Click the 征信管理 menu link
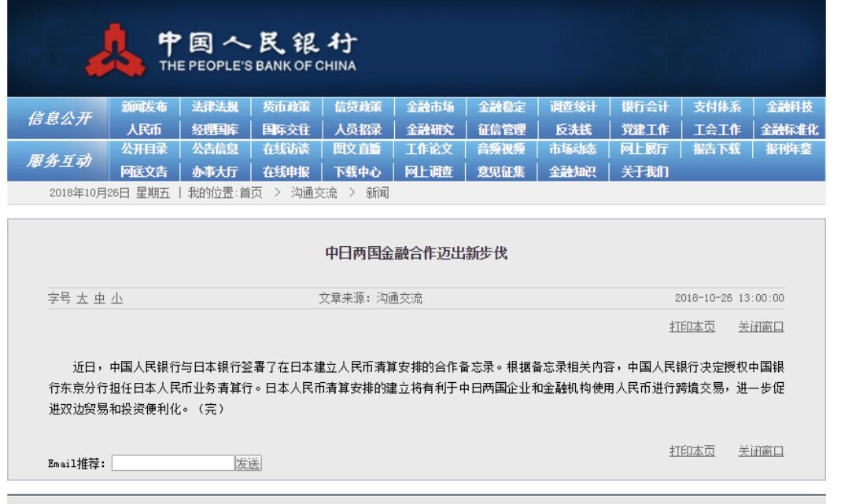The width and height of the screenshot is (841, 504). [x=501, y=130]
